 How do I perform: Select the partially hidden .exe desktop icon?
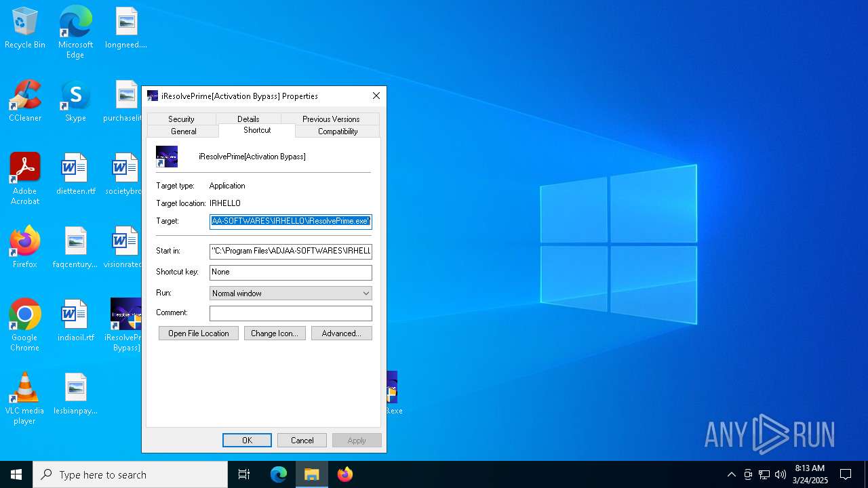[392, 393]
